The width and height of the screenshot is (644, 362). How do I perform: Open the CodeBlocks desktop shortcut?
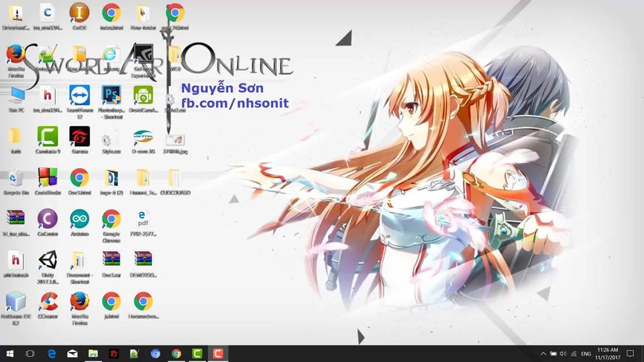tap(48, 177)
